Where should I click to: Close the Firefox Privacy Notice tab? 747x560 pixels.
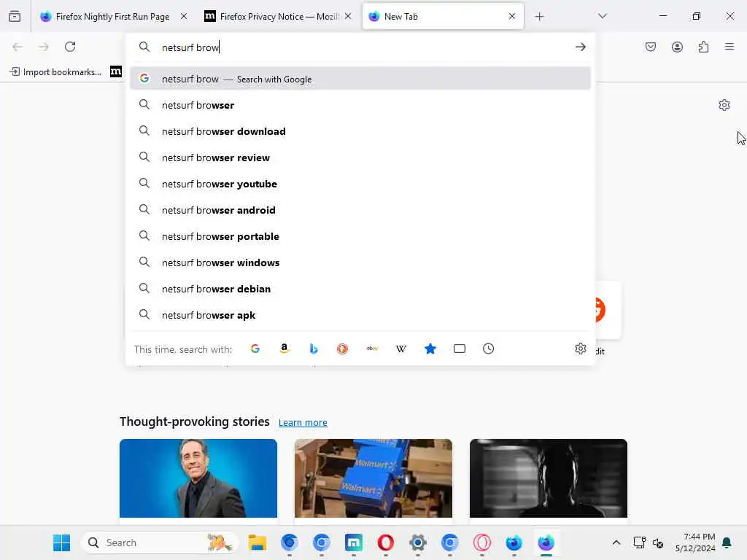[x=348, y=16]
